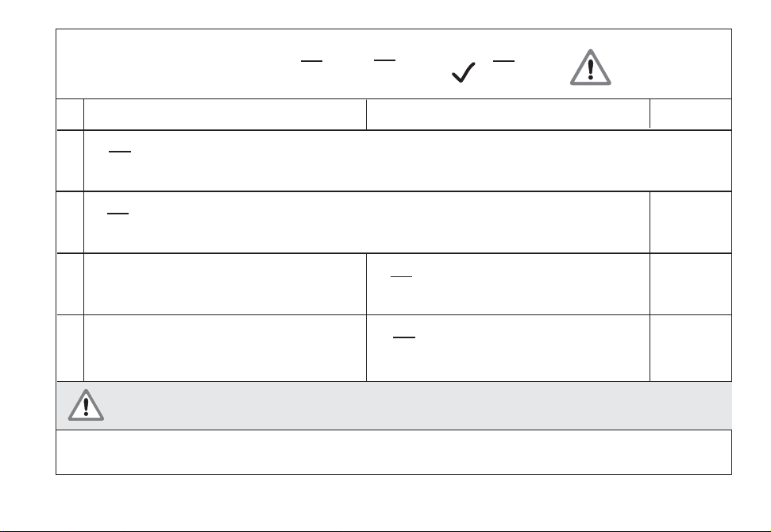Click the wide blank column header after narrow cell
This screenshot has width=771, height=532.
pos(226,114)
